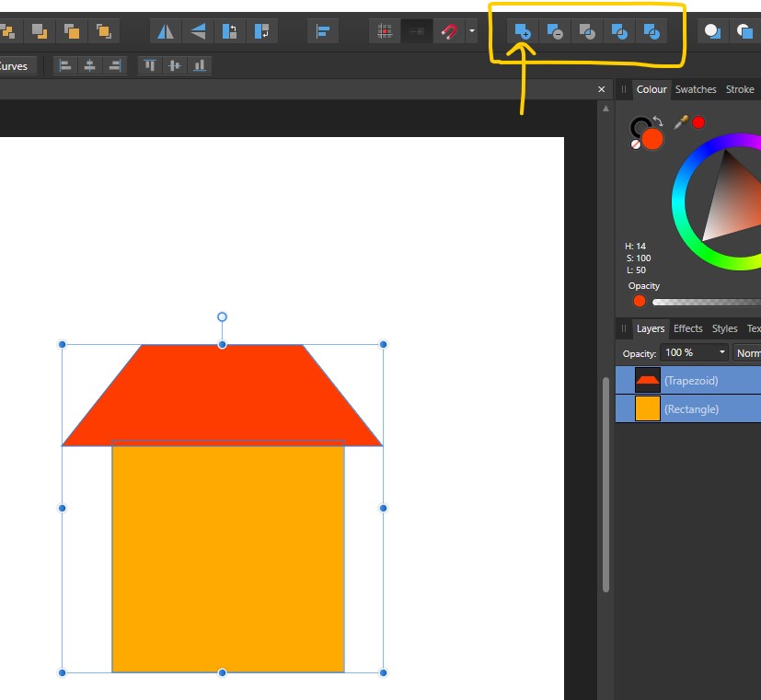
Task: Click the square-over-circle insert target icon
Action: coord(744,32)
